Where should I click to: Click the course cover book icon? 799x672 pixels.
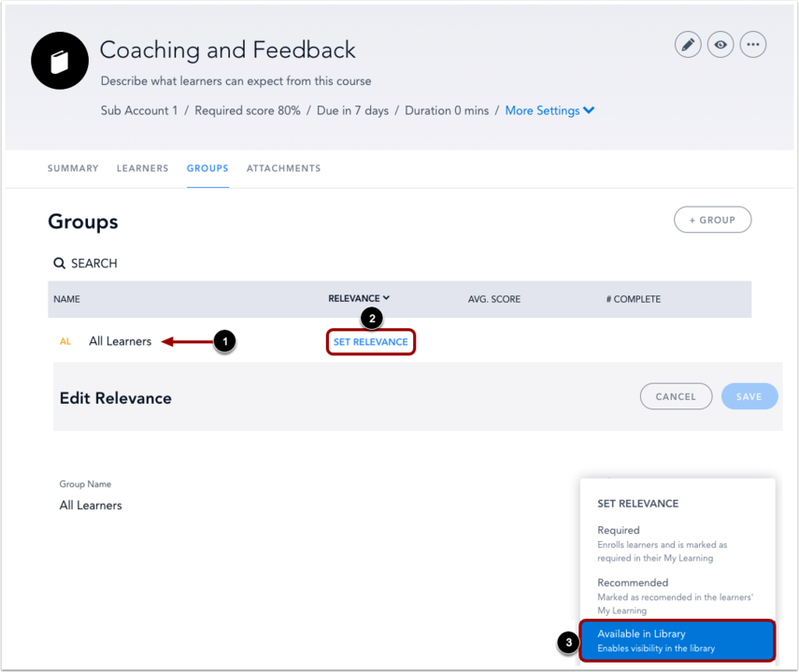(x=59, y=60)
